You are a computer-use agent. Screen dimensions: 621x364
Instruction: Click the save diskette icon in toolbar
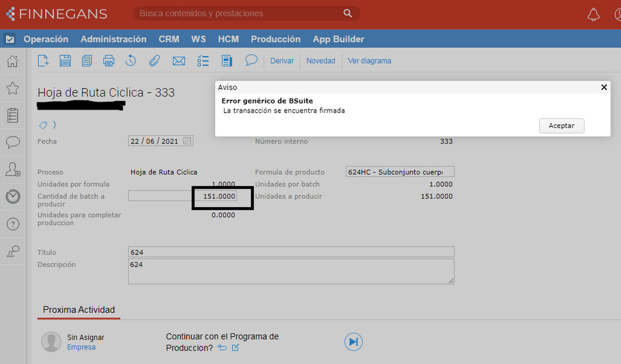[65, 61]
